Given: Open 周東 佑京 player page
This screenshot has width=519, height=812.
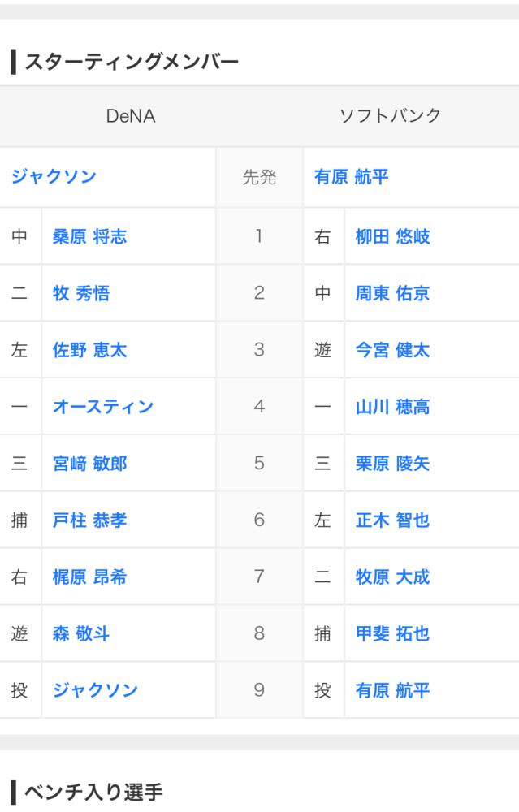Looking at the screenshot, I should click(x=392, y=293).
